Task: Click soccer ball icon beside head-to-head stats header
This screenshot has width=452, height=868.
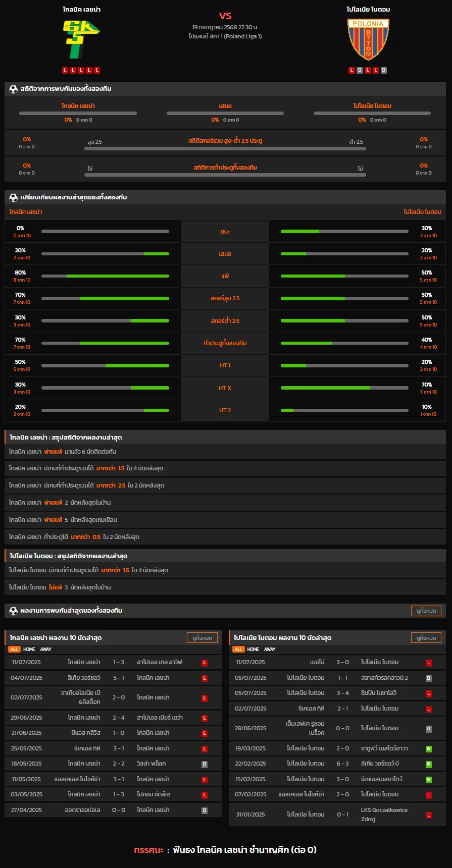Action: tap(14, 89)
